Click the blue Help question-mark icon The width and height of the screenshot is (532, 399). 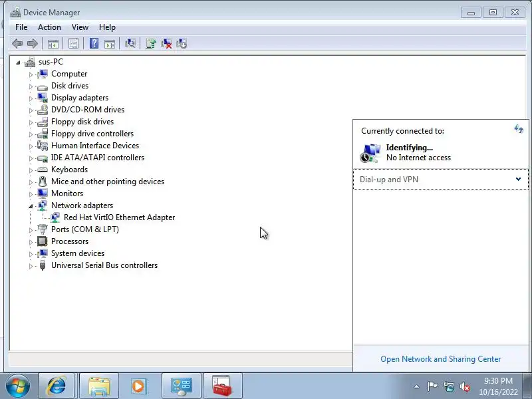[94, 43]
